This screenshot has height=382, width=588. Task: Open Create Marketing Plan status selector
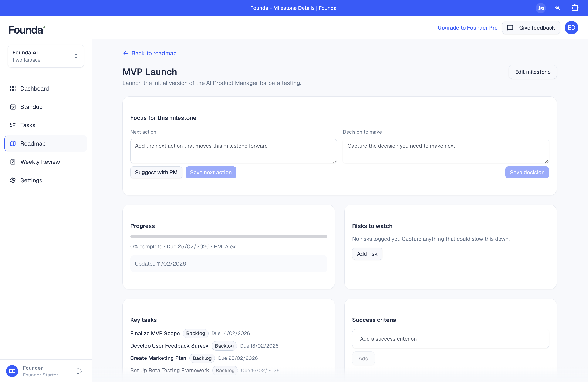pos(202,358)
